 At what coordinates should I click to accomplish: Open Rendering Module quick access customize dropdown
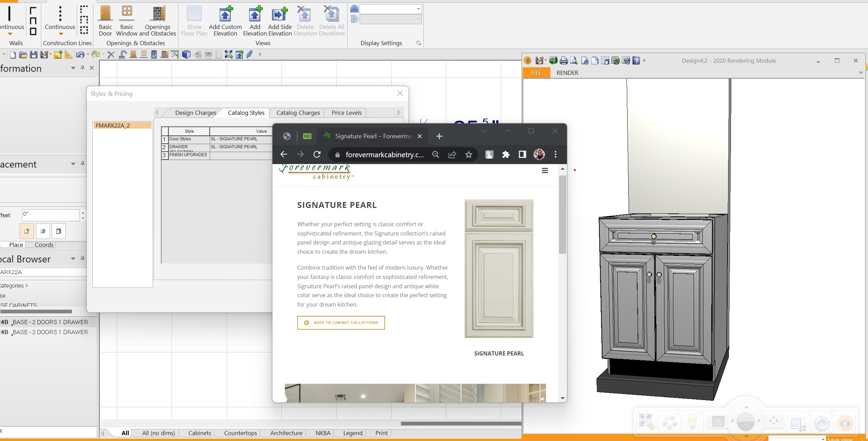pos(644,61)
